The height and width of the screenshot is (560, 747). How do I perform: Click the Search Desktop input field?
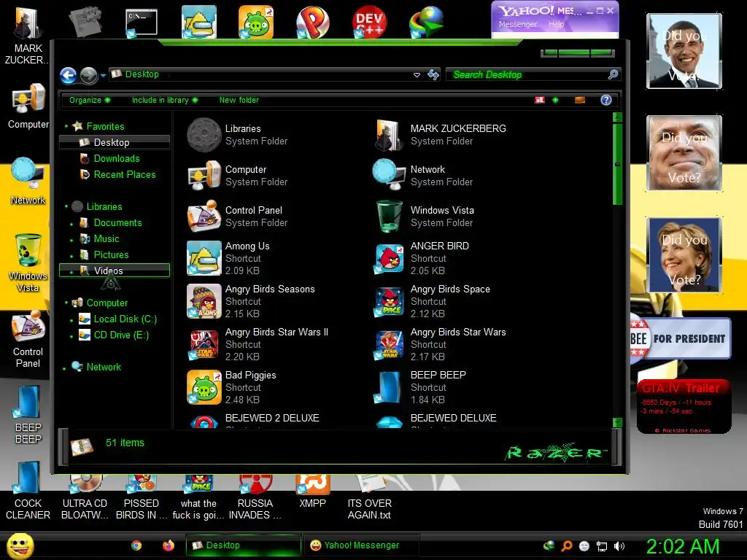[x=533, y=75]
